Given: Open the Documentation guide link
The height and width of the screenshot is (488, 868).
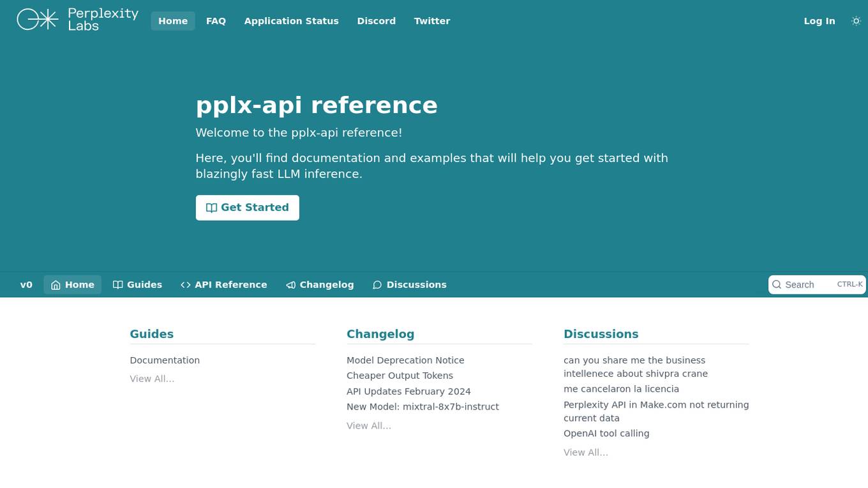Looking at the screenshot, I should pos(165,360).
